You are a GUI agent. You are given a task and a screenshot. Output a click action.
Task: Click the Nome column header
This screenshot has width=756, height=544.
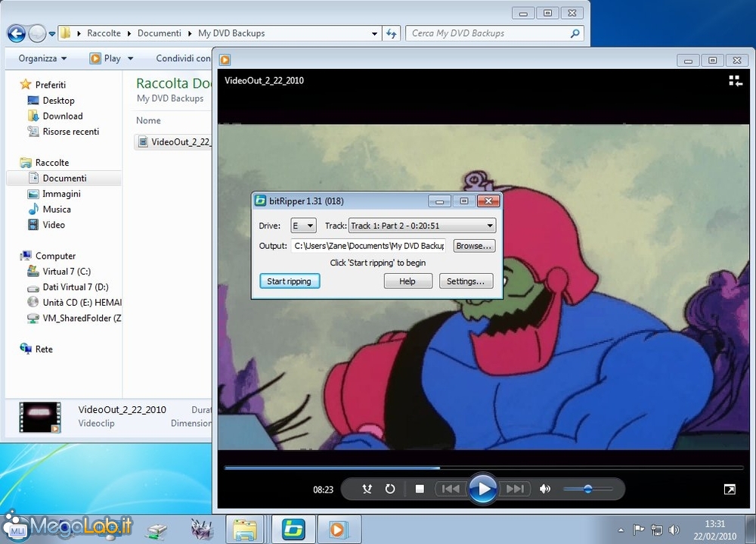148,120
